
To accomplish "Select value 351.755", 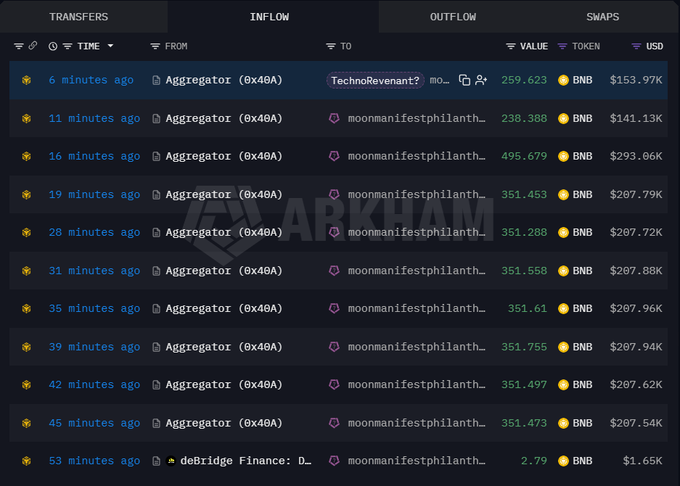I will point(524,347).
